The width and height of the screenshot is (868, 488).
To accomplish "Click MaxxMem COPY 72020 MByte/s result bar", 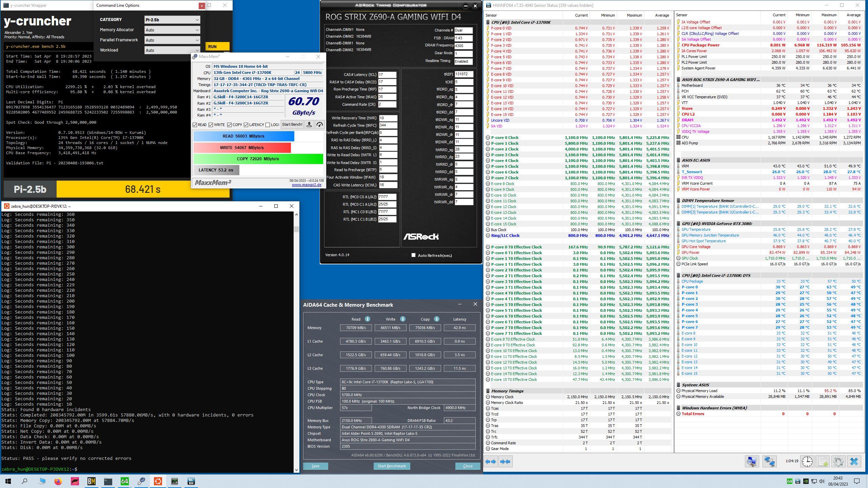I will click(258, 159).
